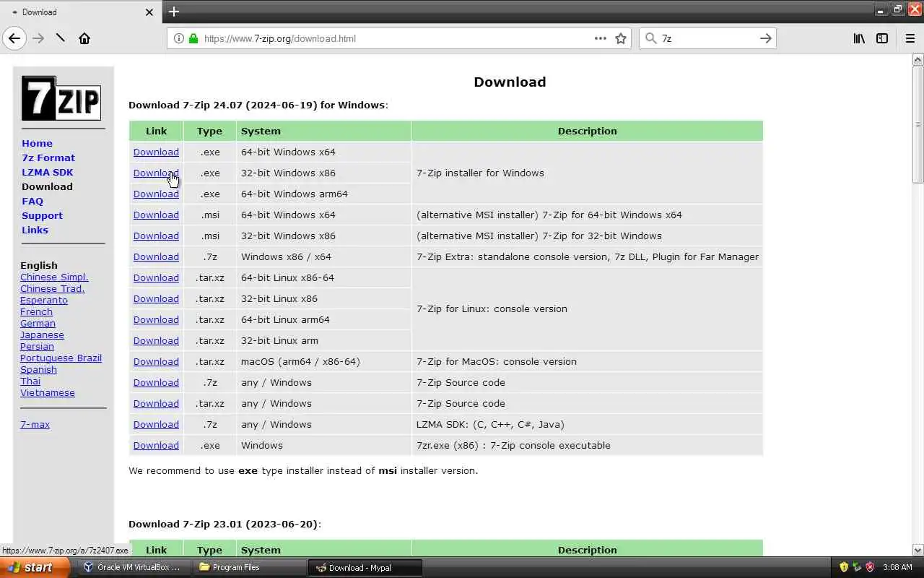Open the hamburger application menu
The height and width of the screenshot is (578, 924).
point(910,38)
